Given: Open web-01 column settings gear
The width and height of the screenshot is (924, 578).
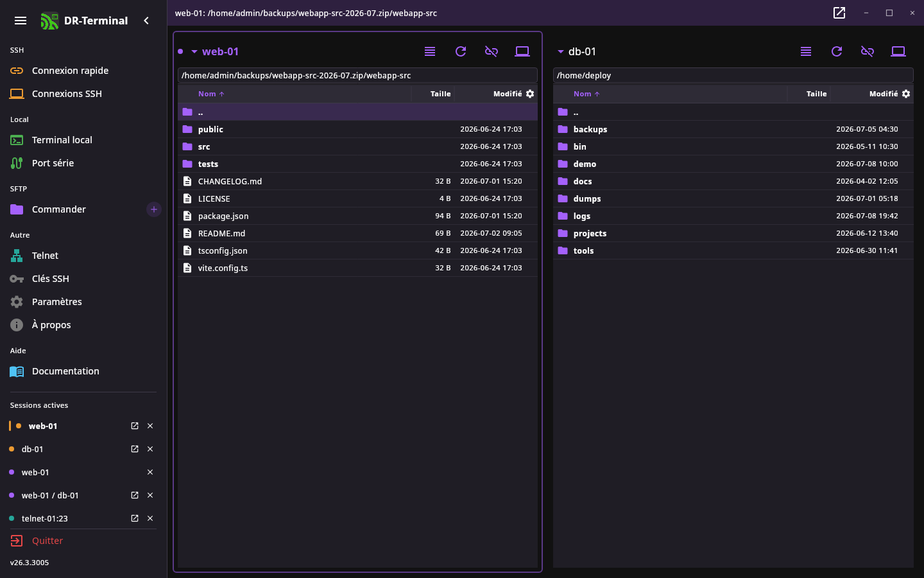Looking at the screenshot, I should tap(530, 94).
